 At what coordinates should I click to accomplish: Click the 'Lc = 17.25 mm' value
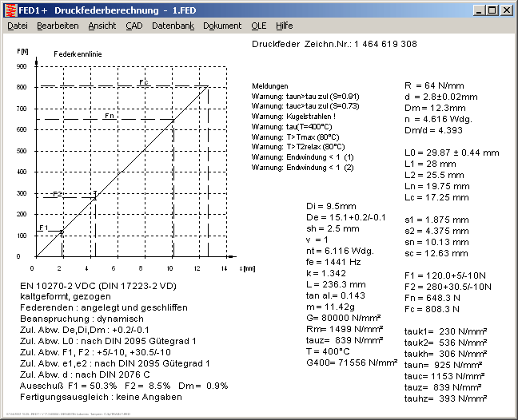click(436, 198)
